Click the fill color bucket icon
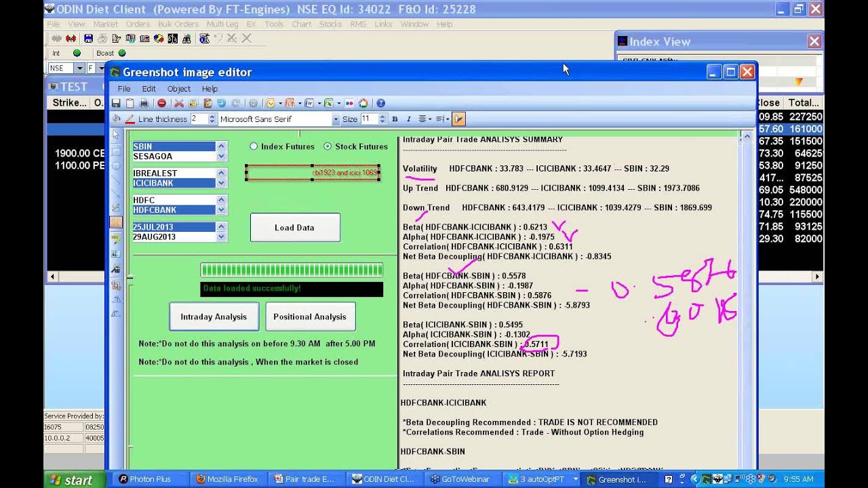The image size is (868, 488). [116, 119]
